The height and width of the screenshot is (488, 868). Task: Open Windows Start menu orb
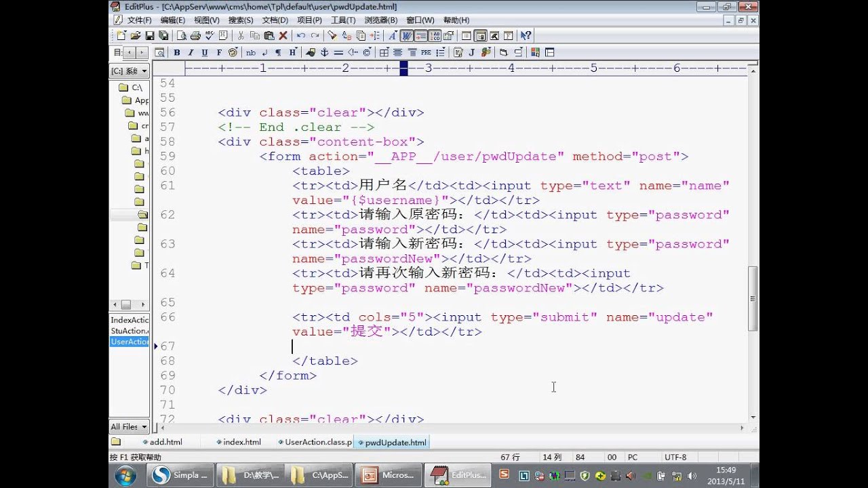[125, 475]
